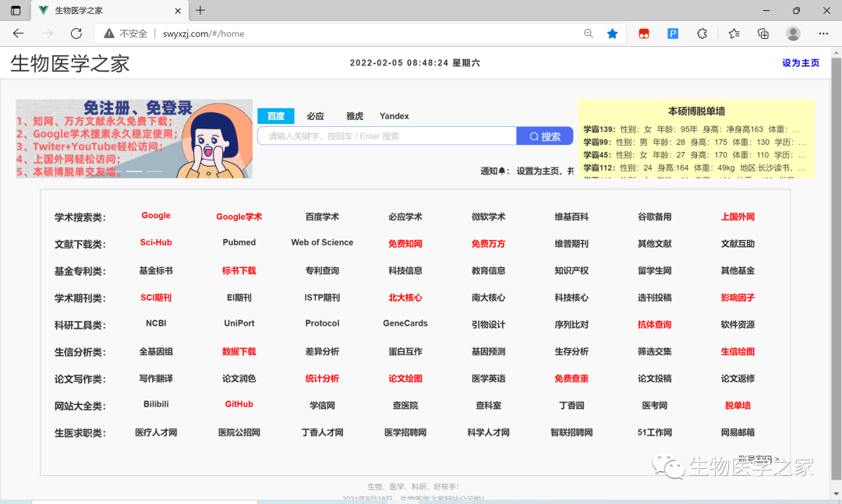Open the blue P extension icon
Screen dimensions: 842x504
[x=672, y=33]
